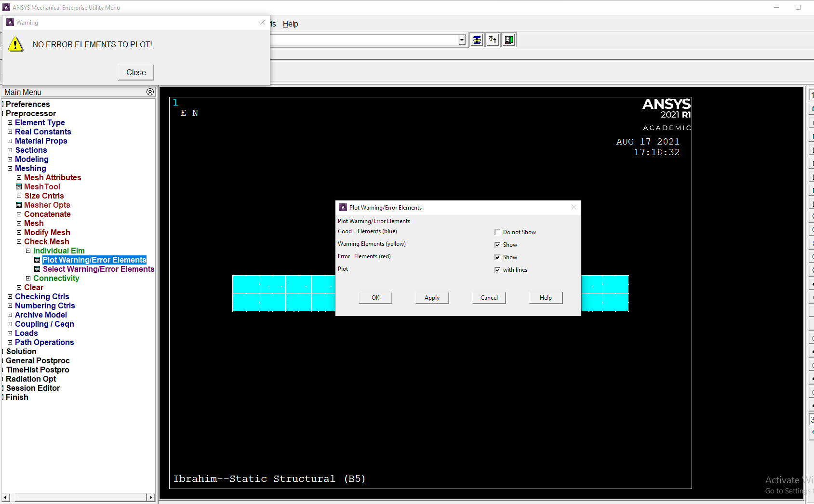Click Finish in Main Menu

click(x=17, y=398)
